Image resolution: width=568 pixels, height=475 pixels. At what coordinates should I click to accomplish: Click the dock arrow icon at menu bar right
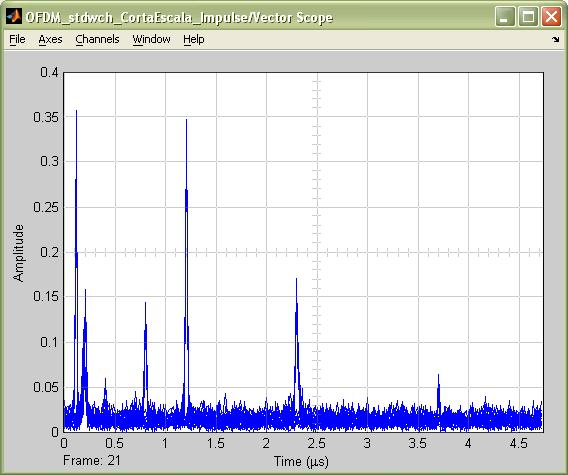(x=556, y=39)
